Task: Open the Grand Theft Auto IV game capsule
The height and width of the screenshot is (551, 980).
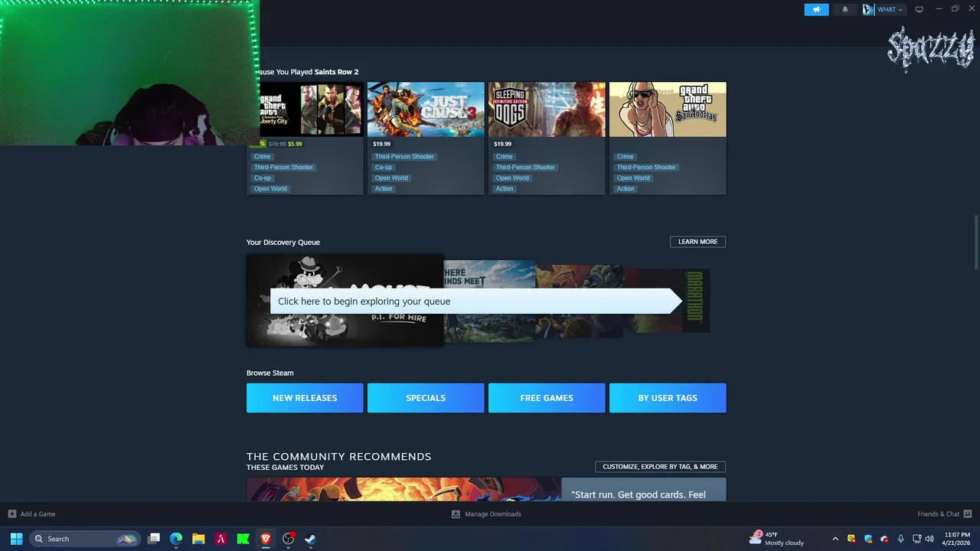Action: [x=312, y=109]
